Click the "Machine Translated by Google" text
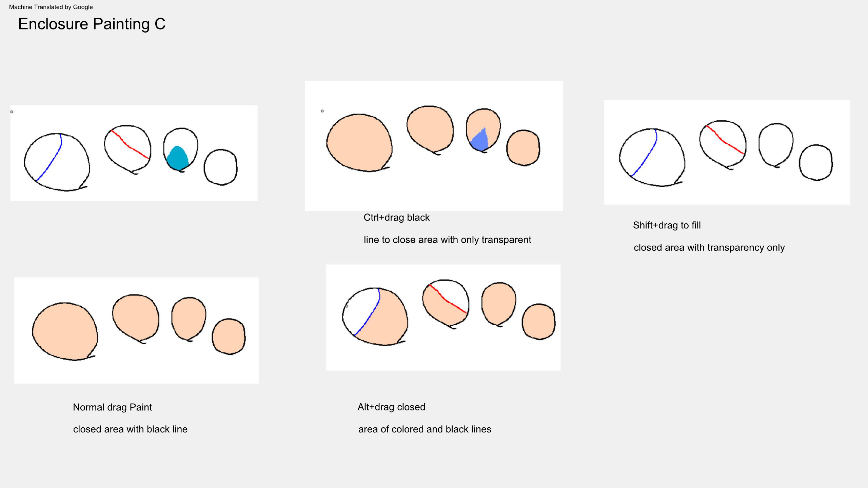This screenshot has height=488, width=868. click(x=51, y=7)
